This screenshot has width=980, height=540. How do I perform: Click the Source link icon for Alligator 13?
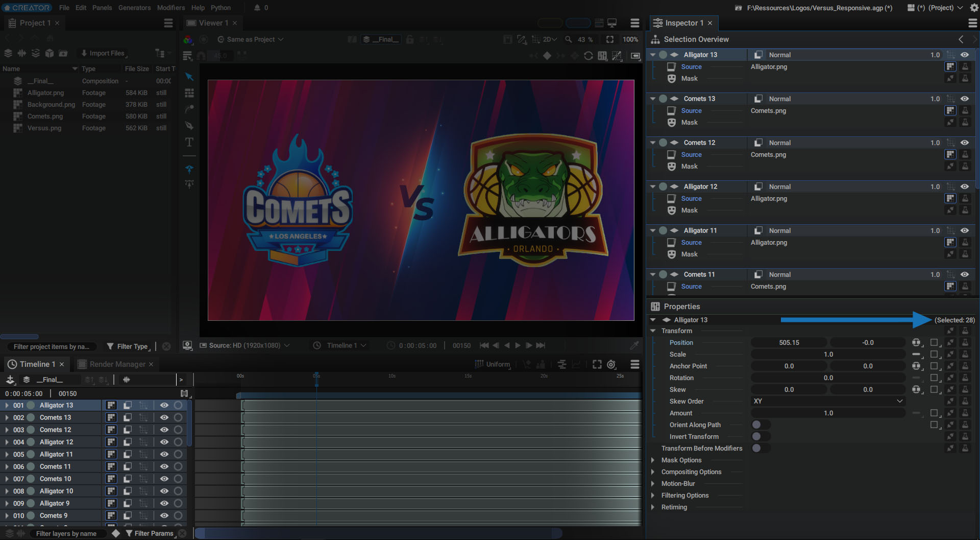tap(950, 66)
